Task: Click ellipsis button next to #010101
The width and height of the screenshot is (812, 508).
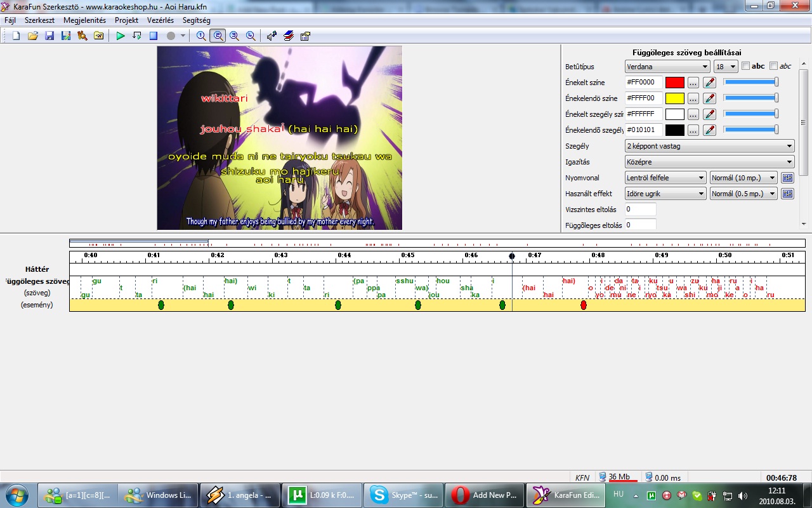Action: (693, 130)
